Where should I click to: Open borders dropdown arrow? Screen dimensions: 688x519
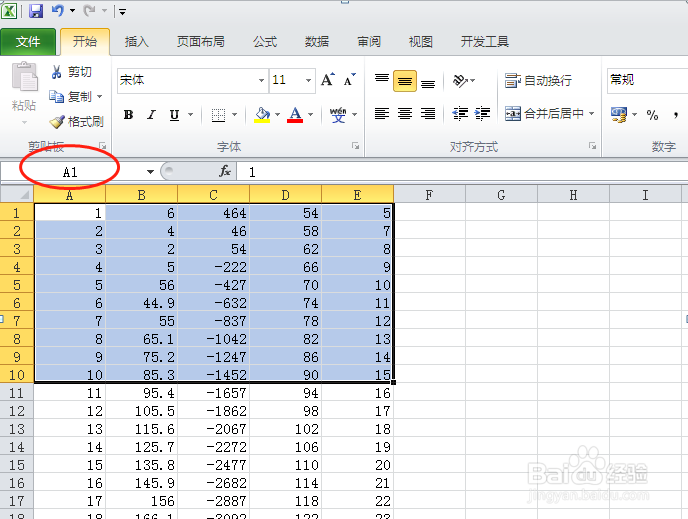234,115
